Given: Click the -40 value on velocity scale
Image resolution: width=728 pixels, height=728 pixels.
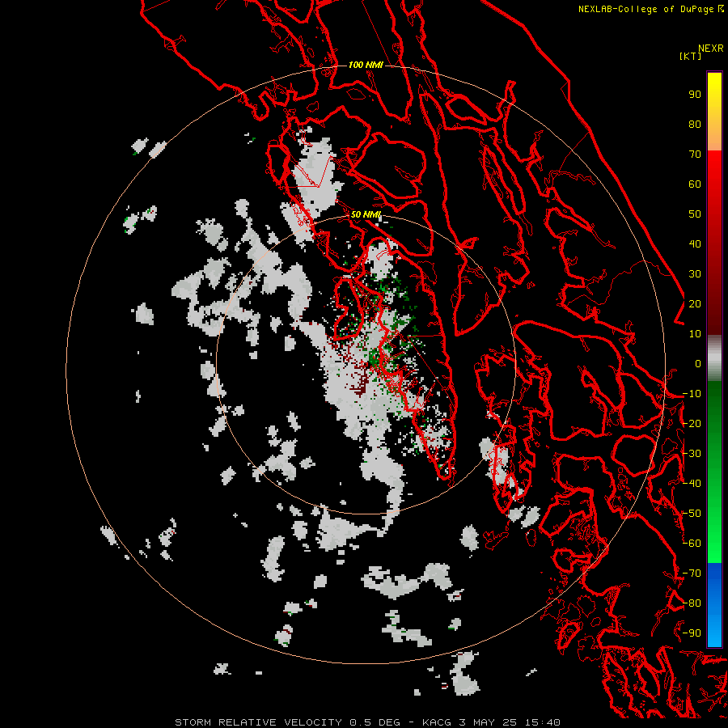Looking at the screenshot, I should tap(692, 484).
